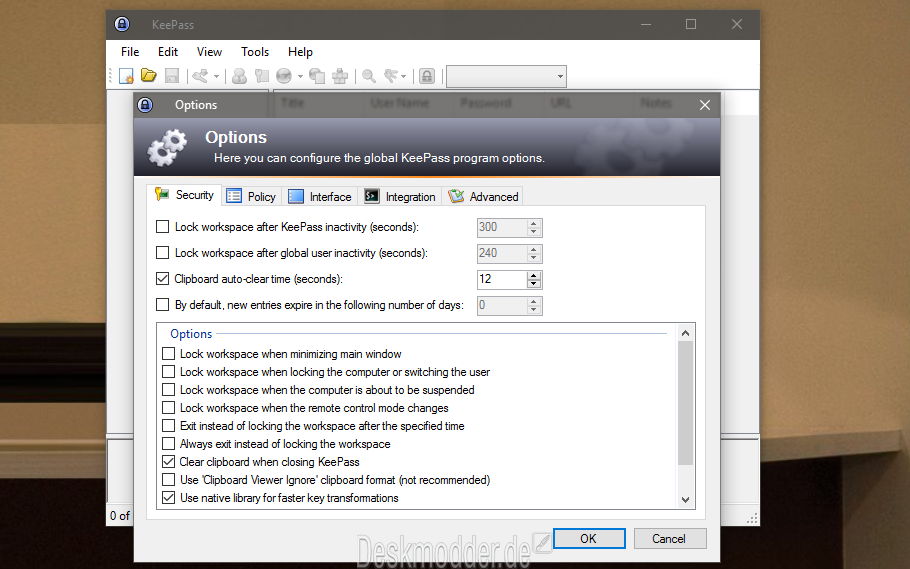Switch to the Policy tab
The height and width of the screenshot is (569, 910).
[251, 197]
